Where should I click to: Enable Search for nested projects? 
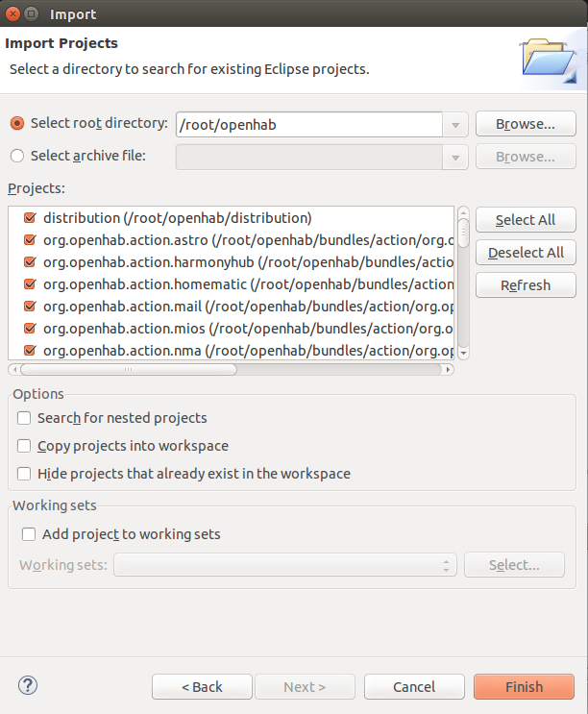click(x=24, y=418)
